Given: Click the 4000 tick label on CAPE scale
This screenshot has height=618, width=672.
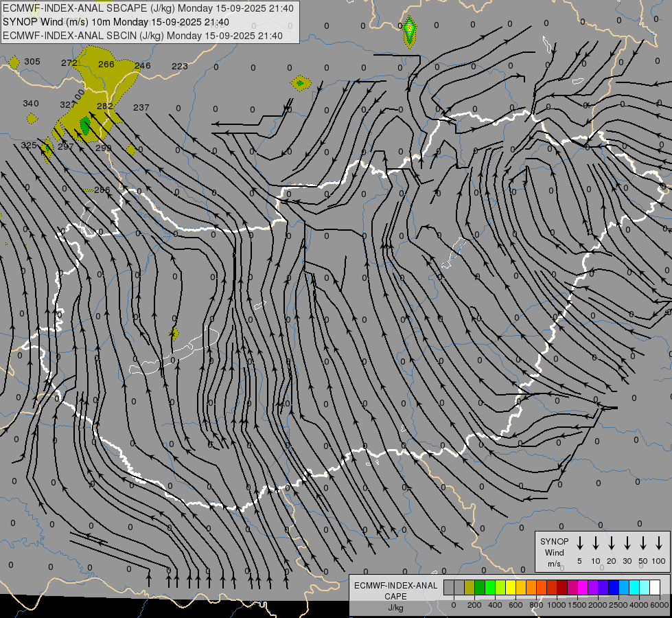Looking at the screenshot, I should coord(638,605).
